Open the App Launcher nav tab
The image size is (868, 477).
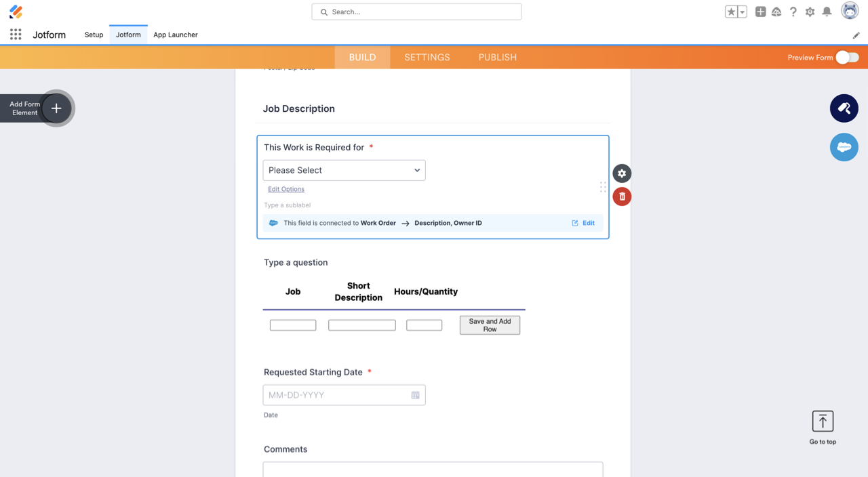(x=176, y=35)
